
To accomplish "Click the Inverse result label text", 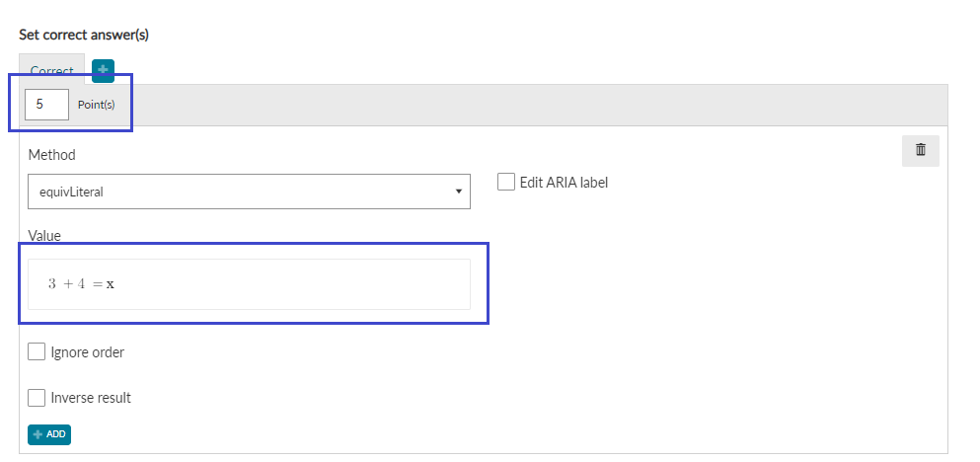I will (x=91, y=398).
